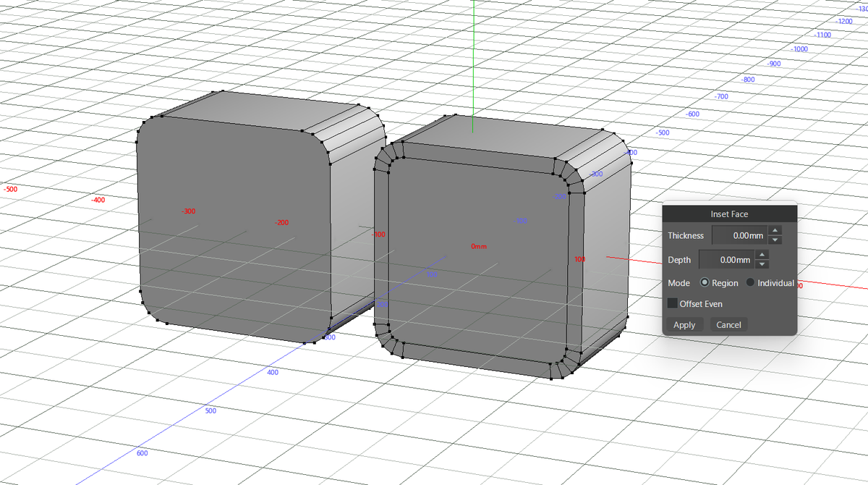868x485 pixels.
Task: Click the blue -800 axis label
Action: click(x=749, y=80)
